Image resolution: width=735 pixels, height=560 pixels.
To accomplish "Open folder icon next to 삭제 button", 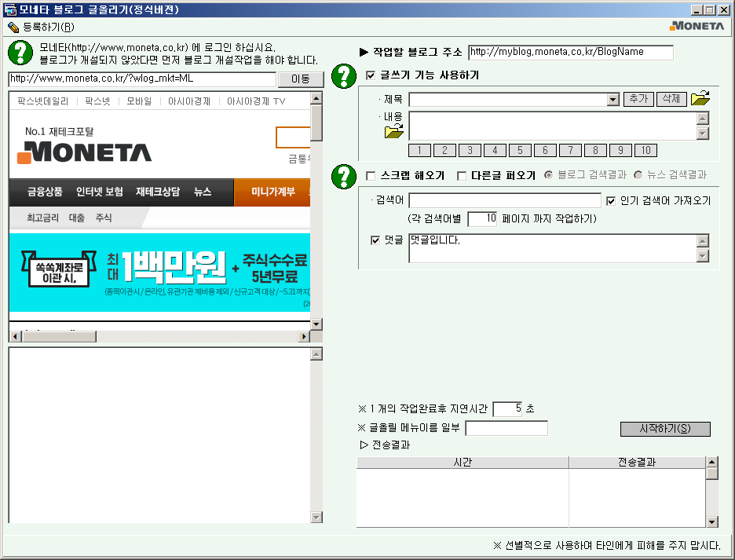I will click(x=700, y=99).
